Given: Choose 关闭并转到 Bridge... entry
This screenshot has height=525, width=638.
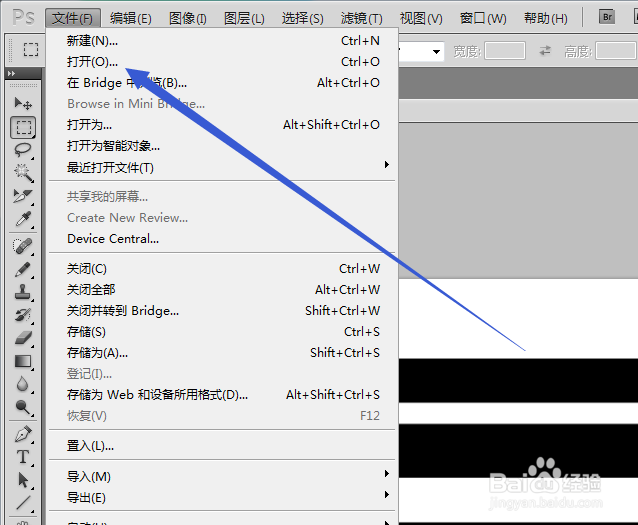Looking at the screenshot, I should pos(222,311).
